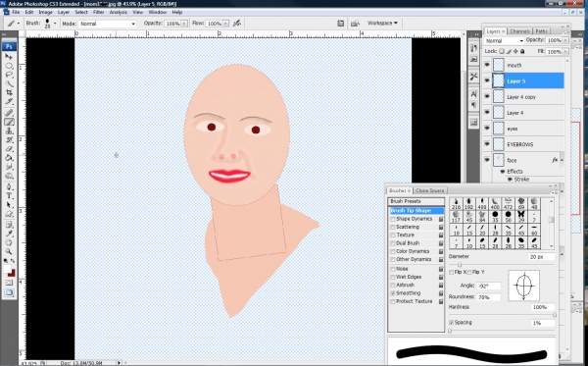Hide the mouth layer
This screenshot has width=588, height=366.
click(487, 65)
